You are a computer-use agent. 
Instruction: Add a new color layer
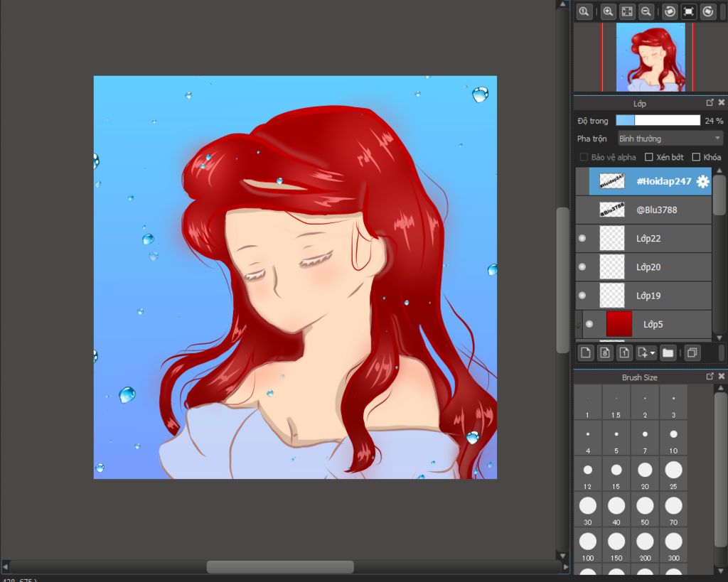tap(586, 353)
